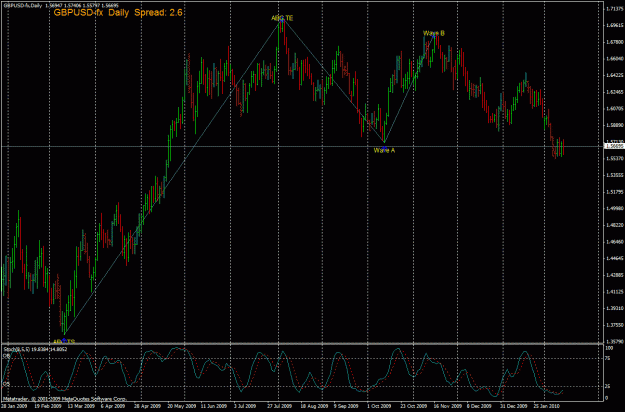Click the 'ABC TE' label at the chart peak
This screenshot has height=412, width=625.
(282, 18)
